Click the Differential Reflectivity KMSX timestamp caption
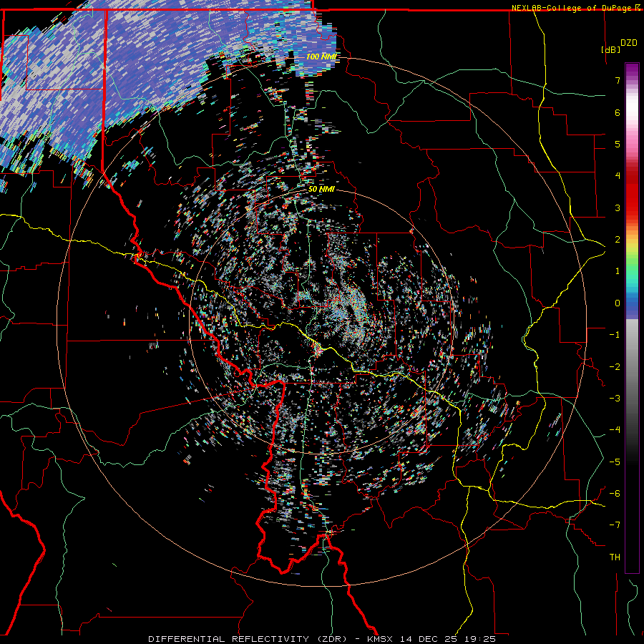The height and width of the screenshot is (644, 644). [322, 639]
